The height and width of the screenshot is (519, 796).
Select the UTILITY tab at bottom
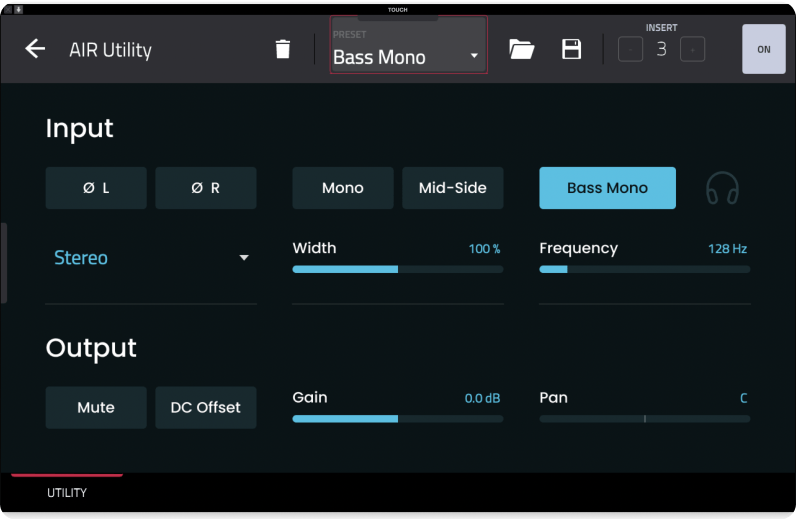67,493
